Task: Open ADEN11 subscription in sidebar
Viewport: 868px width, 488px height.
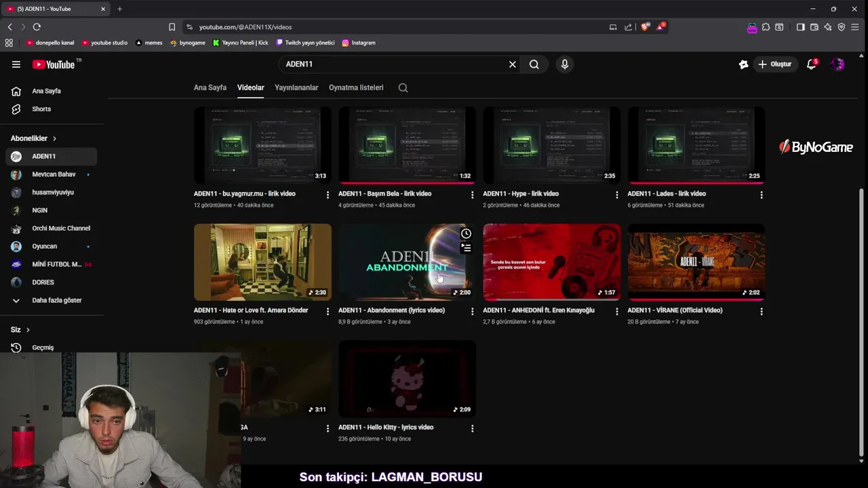Action: (x=51, y=157)
